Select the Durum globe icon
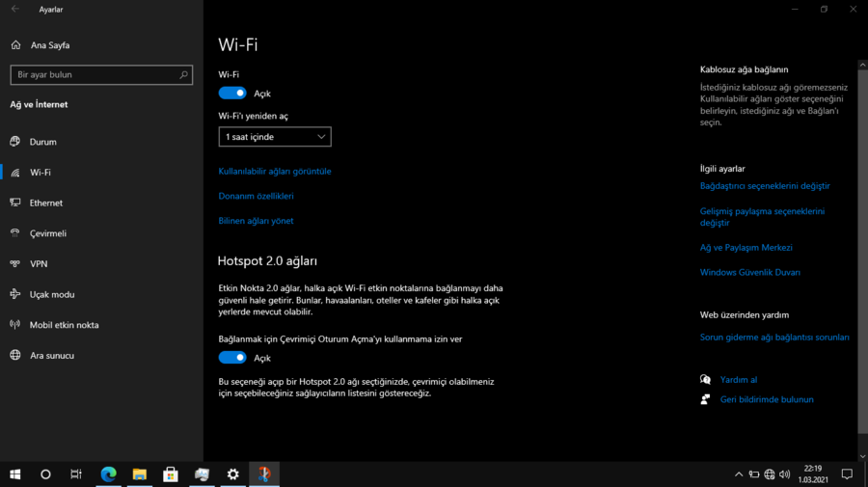Image resolution: width=868 pixels, height=487 pixels. pyautogui.click(x=14, y=142)
